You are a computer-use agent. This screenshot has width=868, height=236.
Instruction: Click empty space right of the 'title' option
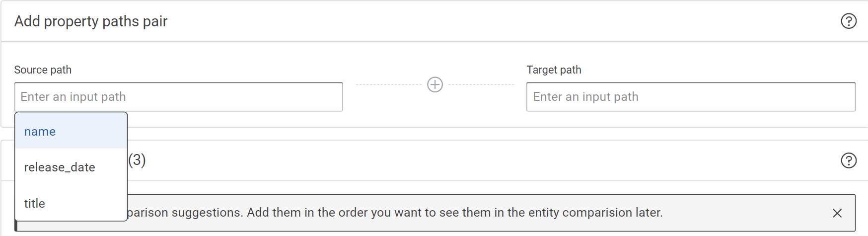pos(89,204)
